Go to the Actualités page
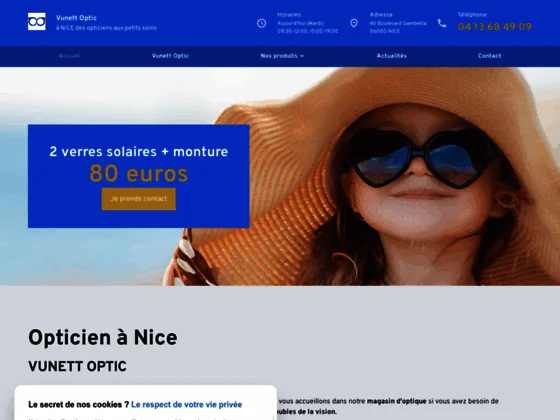 coord(392,56)
